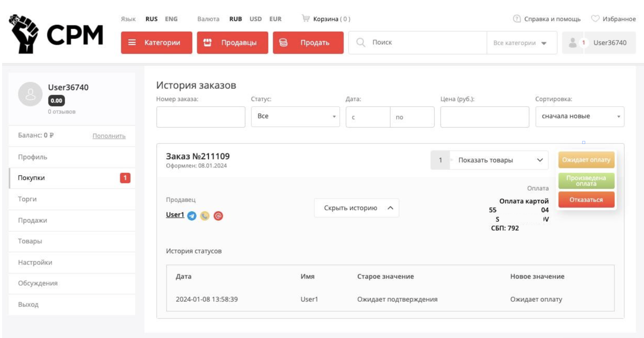Click Избранное link
The height and width of the screenshot is (338, 644).
tap(619, 19)
